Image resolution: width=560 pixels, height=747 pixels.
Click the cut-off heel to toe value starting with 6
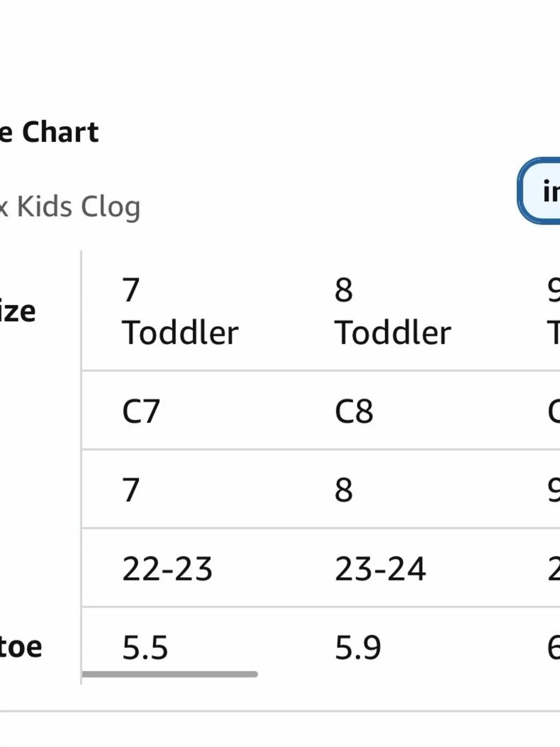pyautogui.click(x=553, y=648)
